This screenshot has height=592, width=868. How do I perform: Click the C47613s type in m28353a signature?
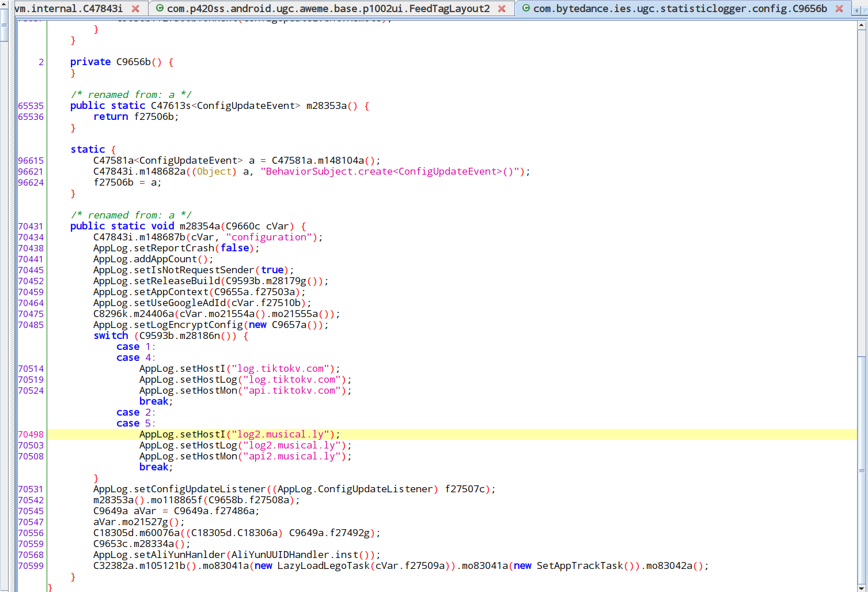[170, 105]
